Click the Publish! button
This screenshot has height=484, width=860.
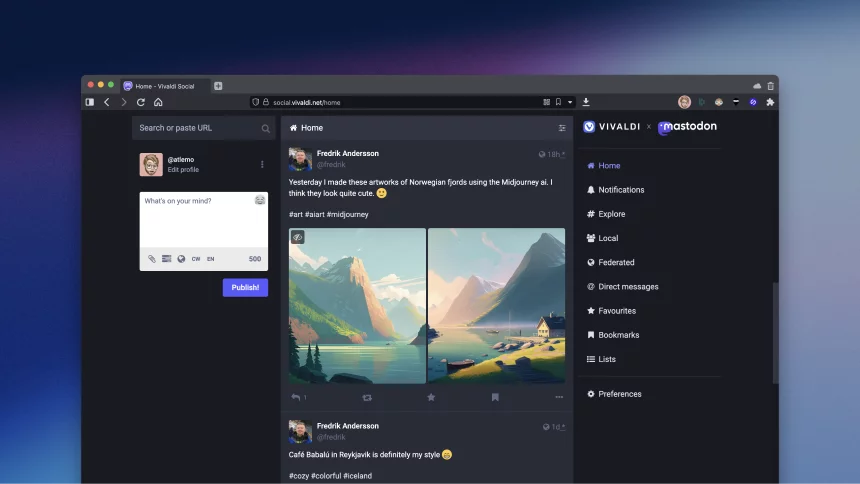[245, 288]
